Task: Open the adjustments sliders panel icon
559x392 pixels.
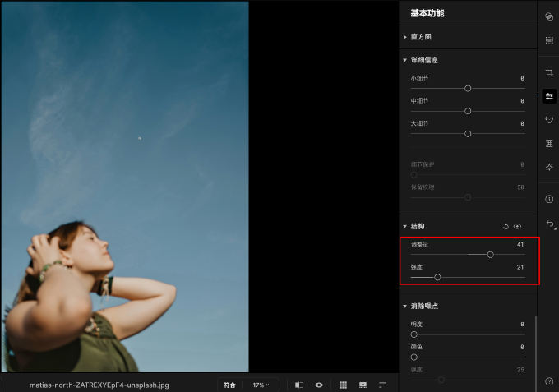Action: [x=549, y=96]
